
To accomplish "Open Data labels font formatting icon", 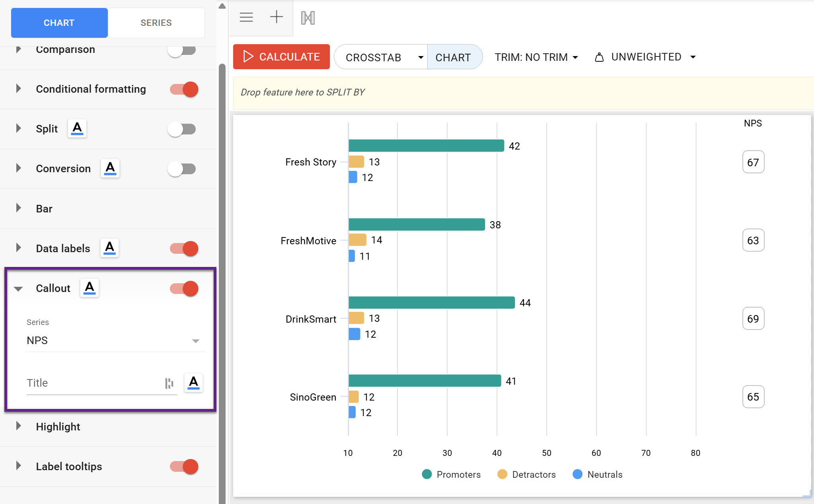I will tap(109, 248).
